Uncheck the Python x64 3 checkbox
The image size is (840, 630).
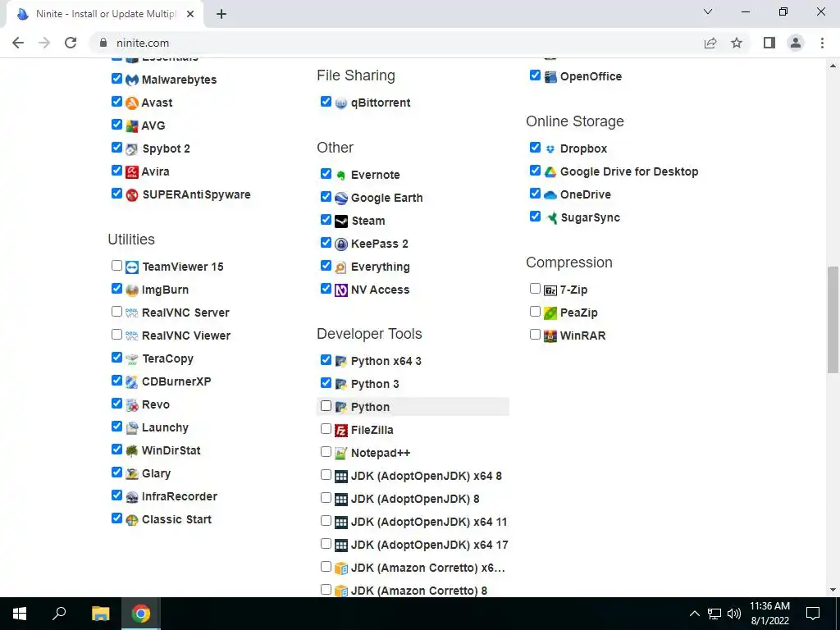pos(326,360)
